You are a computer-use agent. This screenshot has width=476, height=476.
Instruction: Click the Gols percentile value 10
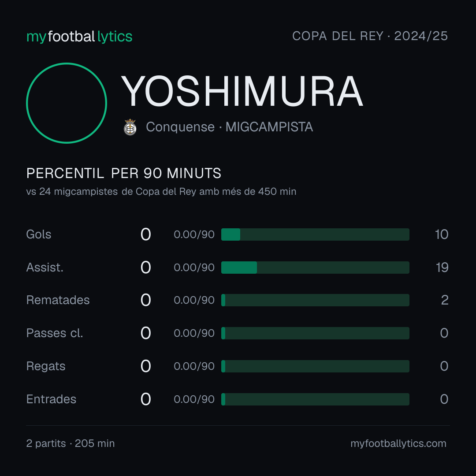coord(442,234)
